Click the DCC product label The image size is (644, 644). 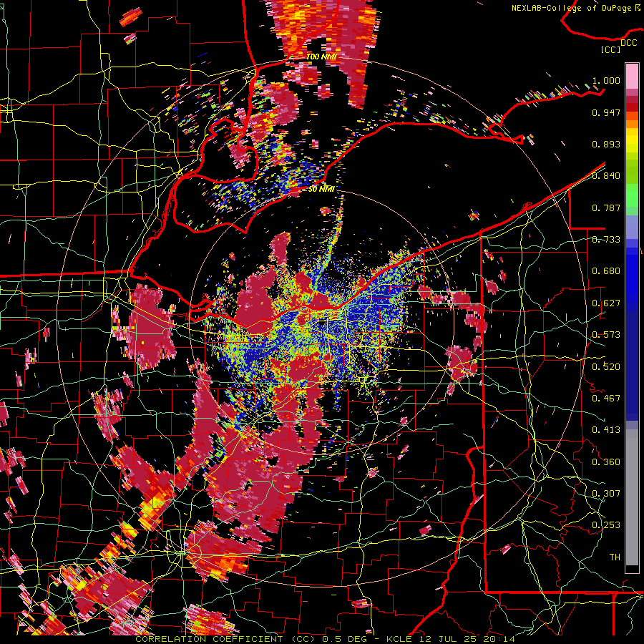coord(628,43)
